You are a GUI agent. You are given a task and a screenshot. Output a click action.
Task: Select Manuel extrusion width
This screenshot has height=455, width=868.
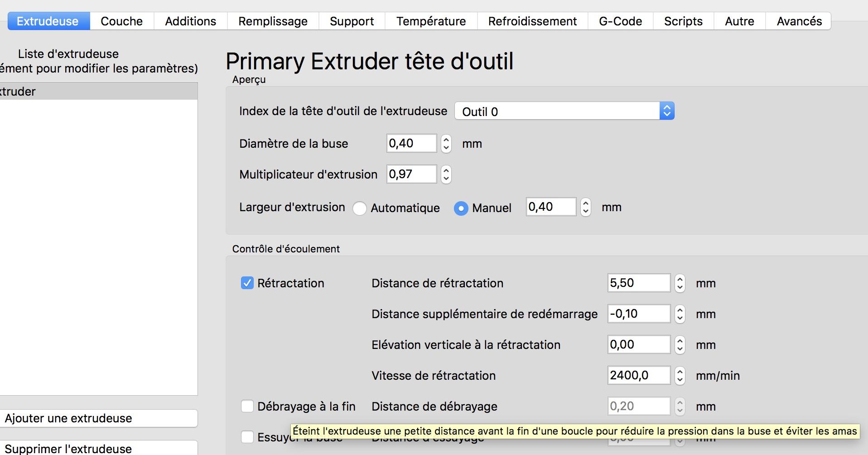[461, 208]
